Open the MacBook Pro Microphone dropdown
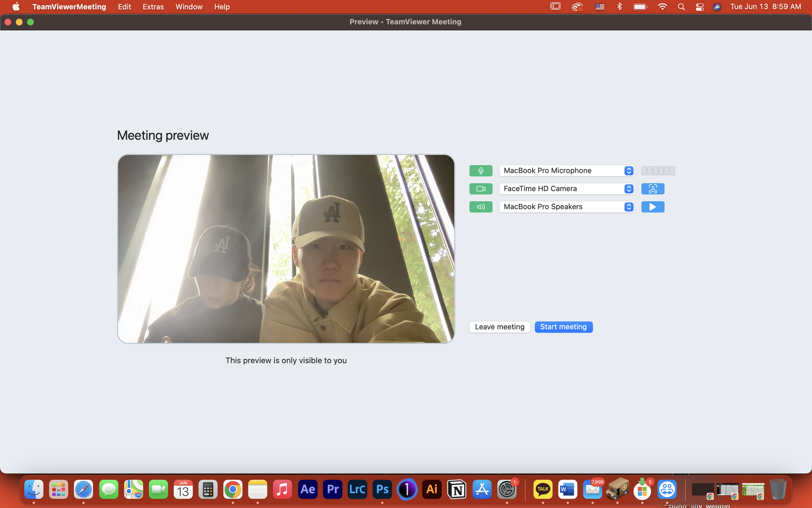Screen dimensions: 812x508 [x=567, y=171]
